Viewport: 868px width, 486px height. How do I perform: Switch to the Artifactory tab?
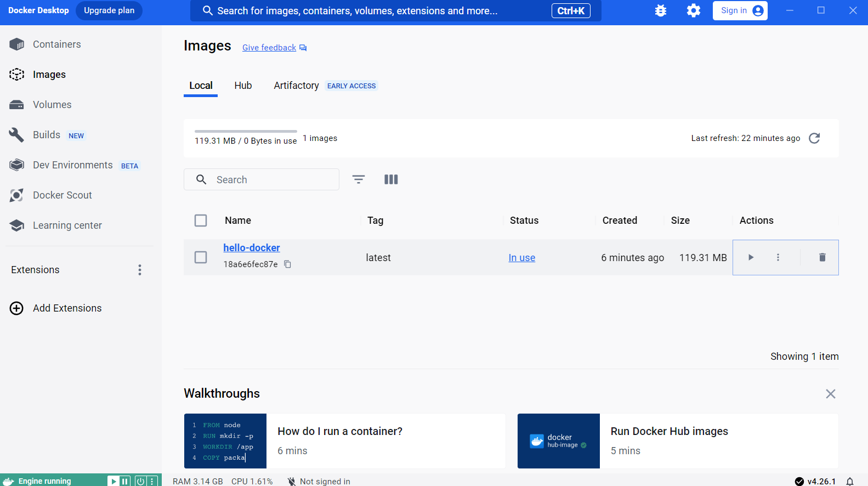pyautogui.click(x=296, y=86)
